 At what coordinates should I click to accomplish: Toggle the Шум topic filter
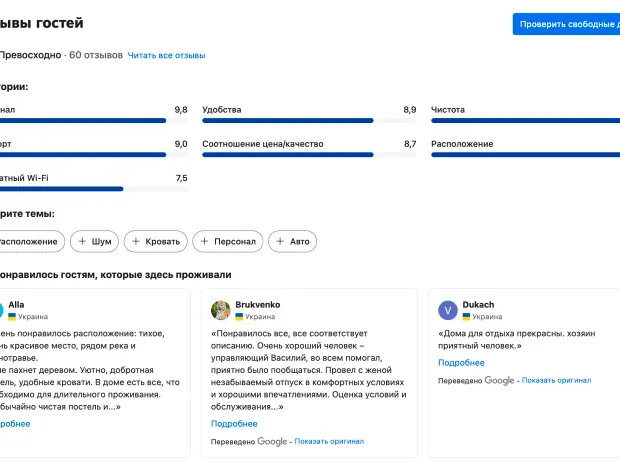94,241
